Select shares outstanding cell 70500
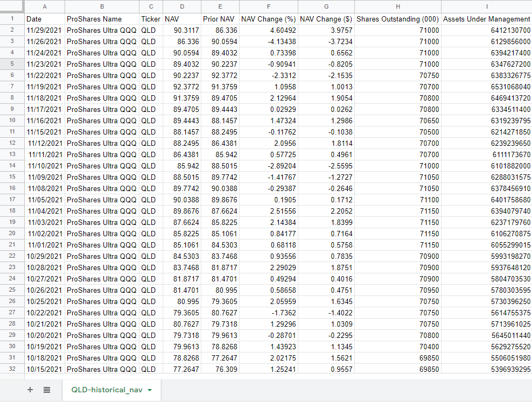 (x=397, y=132)
